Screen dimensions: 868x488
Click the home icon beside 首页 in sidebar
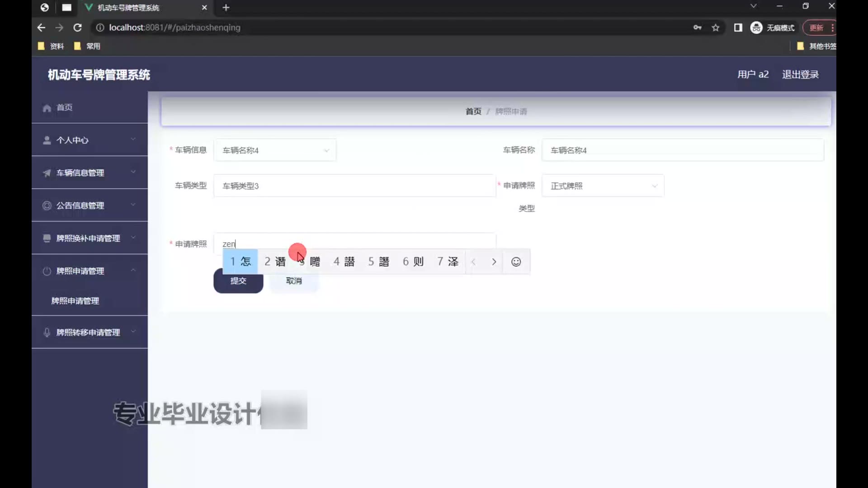tap(47, 108)
